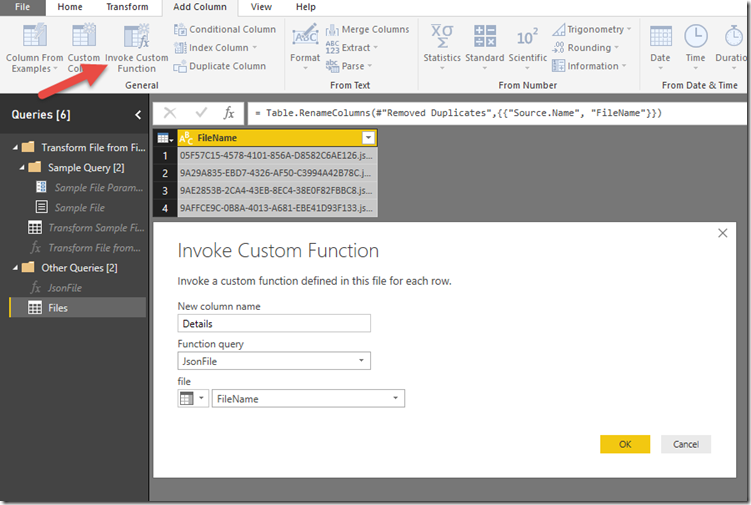Image resolution: width=751 pixels, height=505 pixels.
Task: Expand the FileName parameter dropdown
Action: click(396, 399)
